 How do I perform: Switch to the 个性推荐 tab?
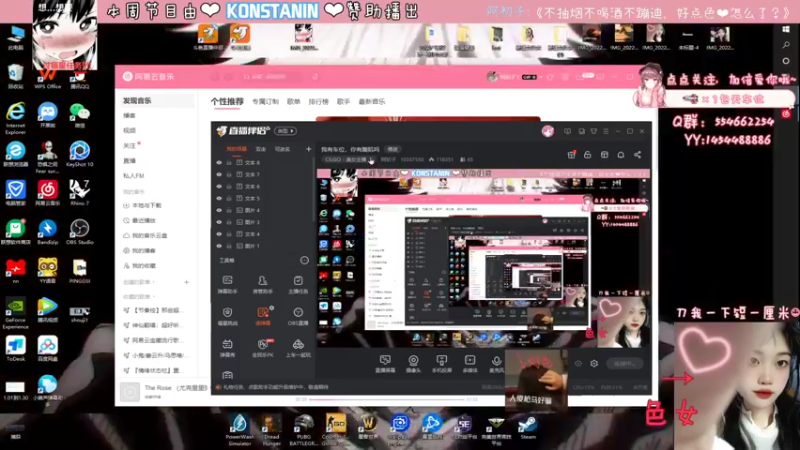227,102
